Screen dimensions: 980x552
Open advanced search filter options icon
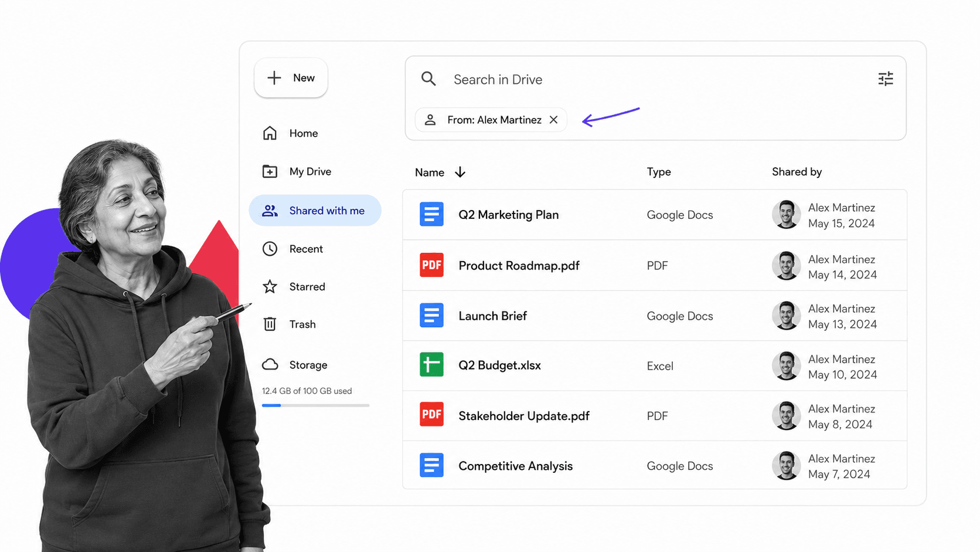pos(886,79)
